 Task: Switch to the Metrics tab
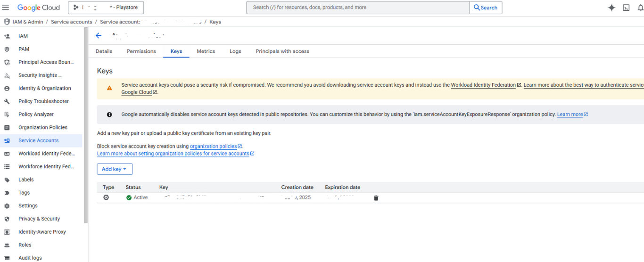(206, 51)
